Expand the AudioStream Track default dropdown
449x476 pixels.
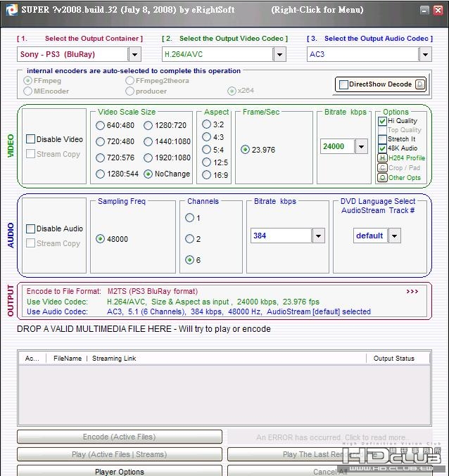click(394, 236)
